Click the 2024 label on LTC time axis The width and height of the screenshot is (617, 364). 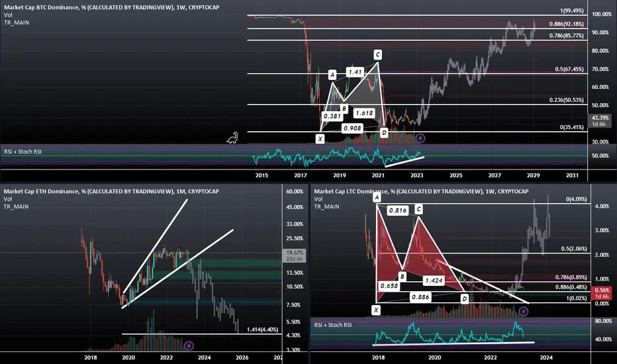point(546,357)
